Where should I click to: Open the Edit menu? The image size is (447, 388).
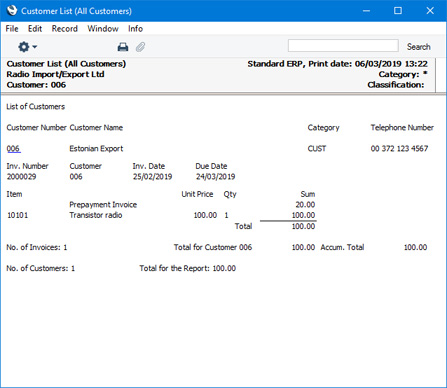pyautogui.click(x=35, y=29)
